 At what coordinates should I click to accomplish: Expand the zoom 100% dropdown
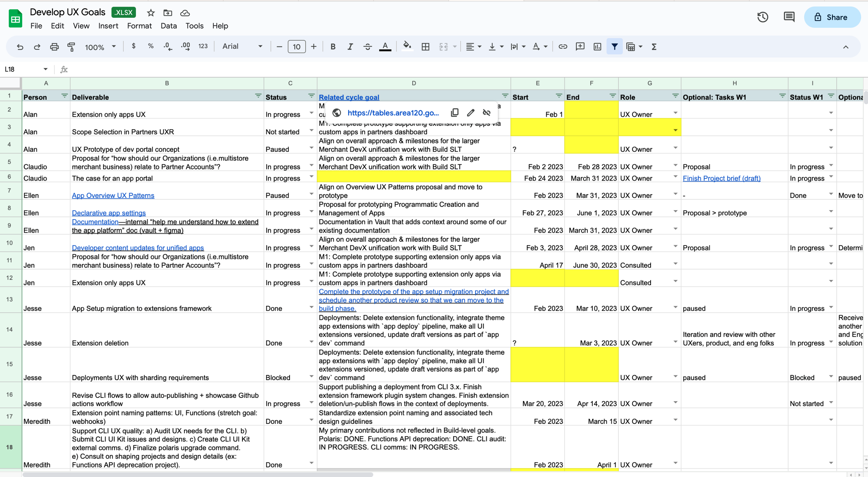(100, 47)
